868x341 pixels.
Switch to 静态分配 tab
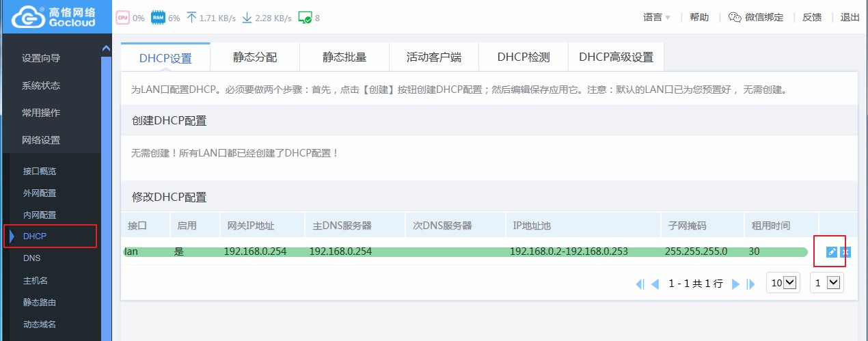click(255, 57)
